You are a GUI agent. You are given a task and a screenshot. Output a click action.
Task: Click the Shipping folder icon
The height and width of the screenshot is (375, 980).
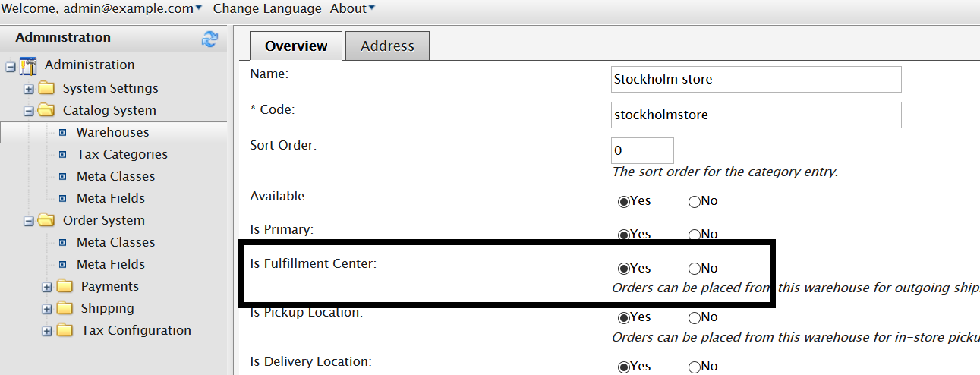click(65, 308)
